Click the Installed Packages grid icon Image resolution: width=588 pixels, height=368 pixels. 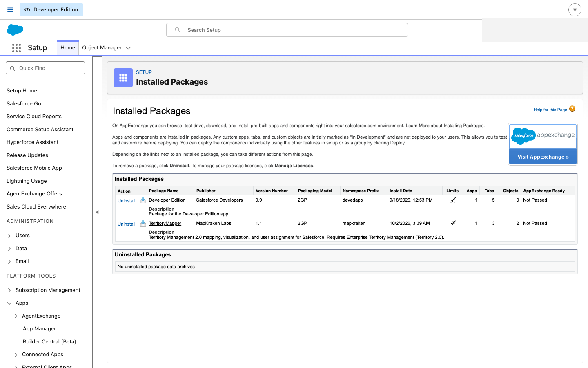[x=123, y=78]
